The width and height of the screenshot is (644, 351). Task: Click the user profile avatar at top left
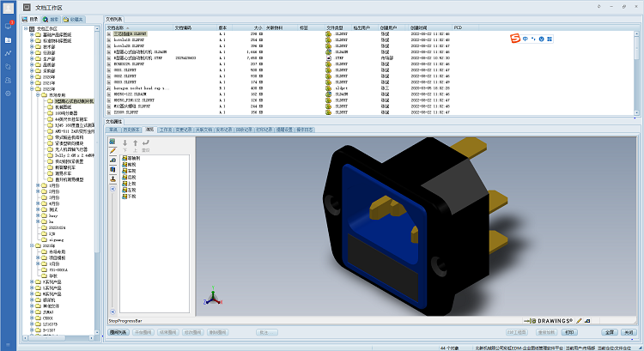8,8
